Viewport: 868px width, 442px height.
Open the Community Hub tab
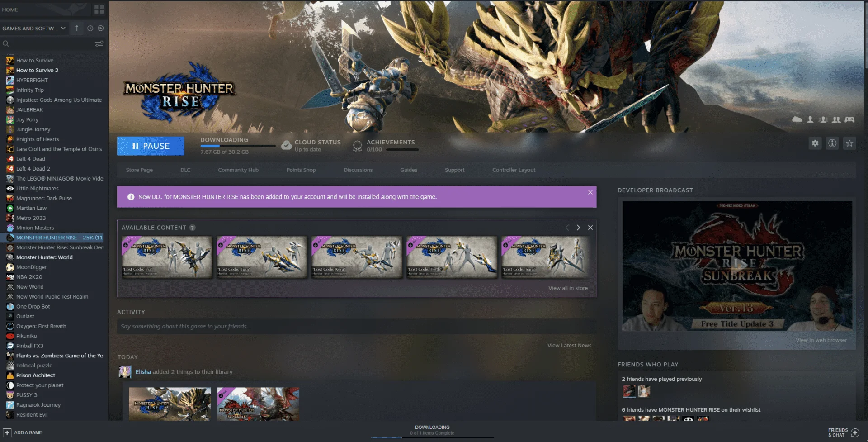click(x=238, y=170)
